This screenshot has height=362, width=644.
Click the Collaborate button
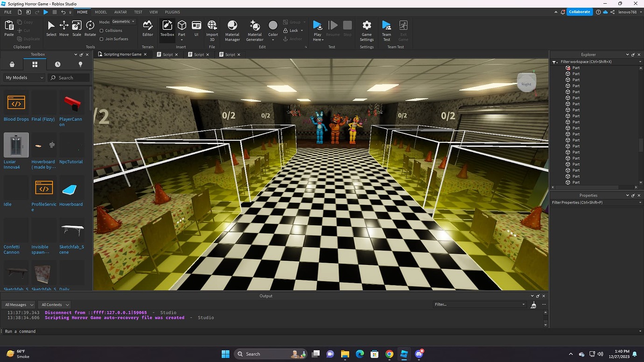pyautogui.click(x=579, y=12)
